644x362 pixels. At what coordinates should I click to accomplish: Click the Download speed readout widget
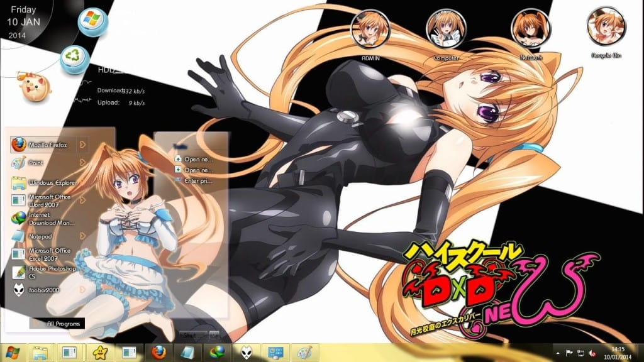click(x=121, y=90)
